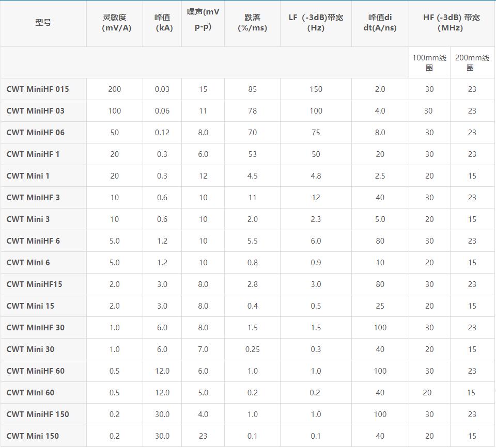Select the 噪声(mV p-p) column header
Screen dimensions: 496x448
pyautogui.click(x=203, y=19)
